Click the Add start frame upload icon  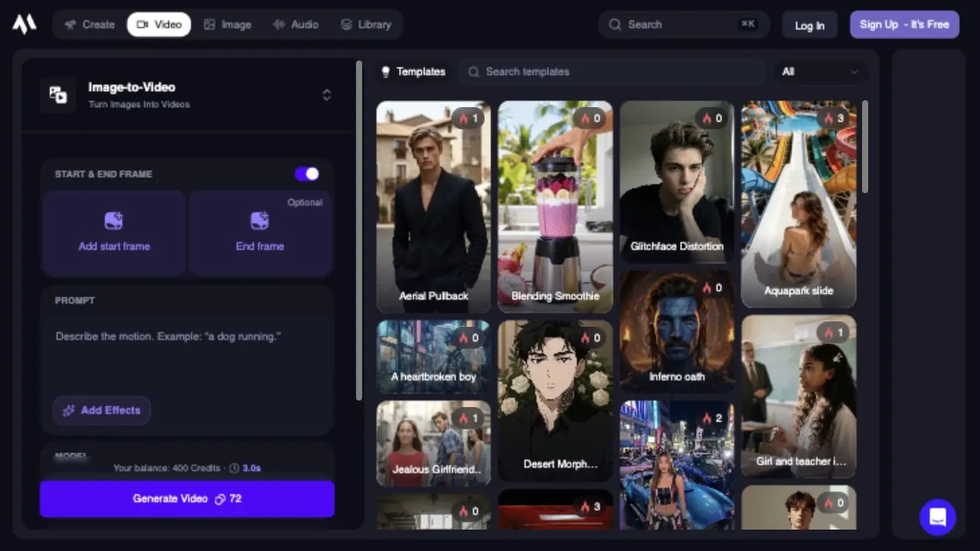pos(114,221)
